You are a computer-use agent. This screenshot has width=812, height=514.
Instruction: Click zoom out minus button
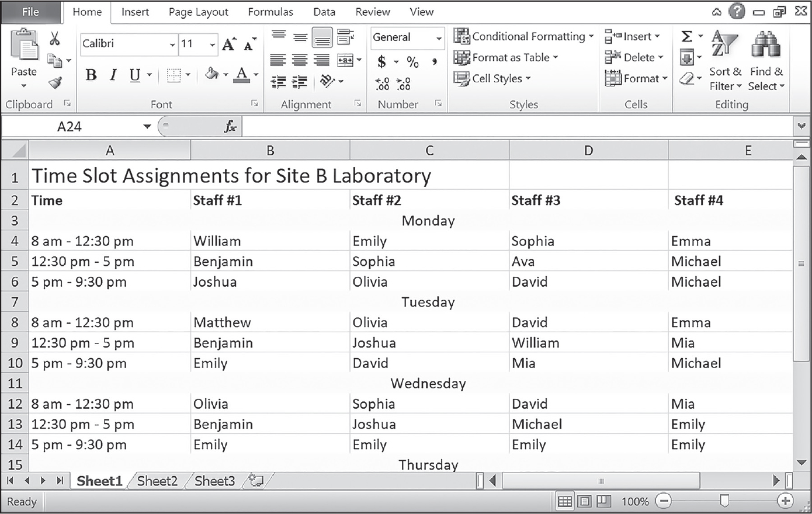[663, 501]
